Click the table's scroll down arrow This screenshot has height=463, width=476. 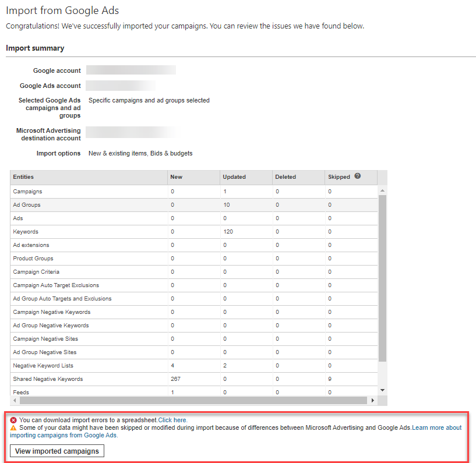(x=382, y=390)
